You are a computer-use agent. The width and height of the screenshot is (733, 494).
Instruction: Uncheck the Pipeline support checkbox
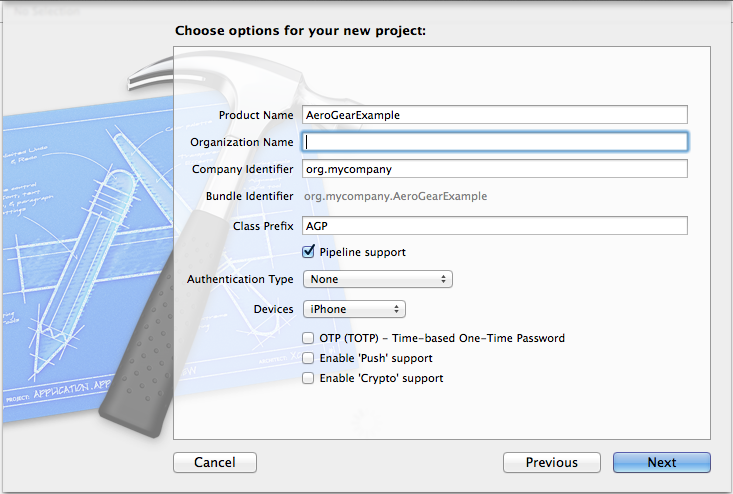point(308,251)
